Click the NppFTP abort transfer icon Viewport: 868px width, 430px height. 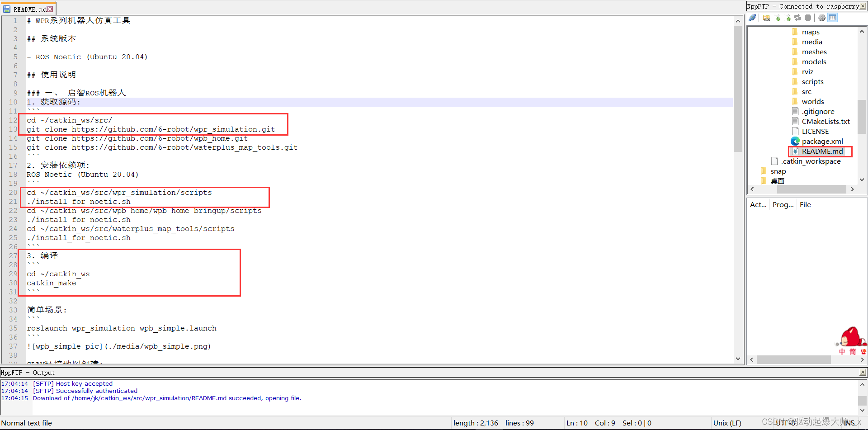tap(808, 18)
